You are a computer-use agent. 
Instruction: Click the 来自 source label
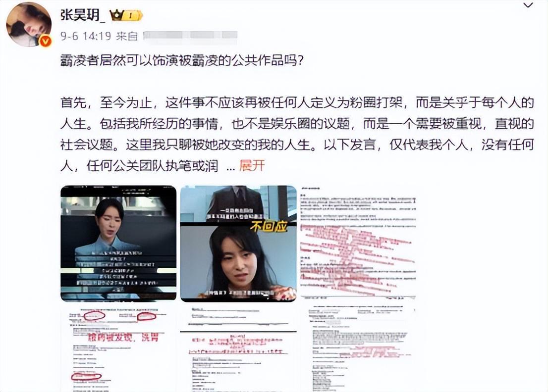(127, 36)
